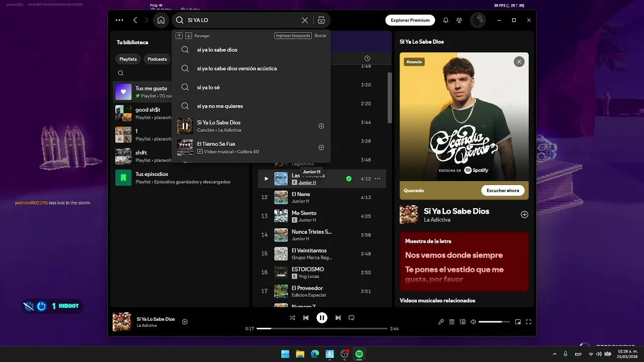Open Tus episodios
Screen dimensions: 644x362
pos(180,177)
